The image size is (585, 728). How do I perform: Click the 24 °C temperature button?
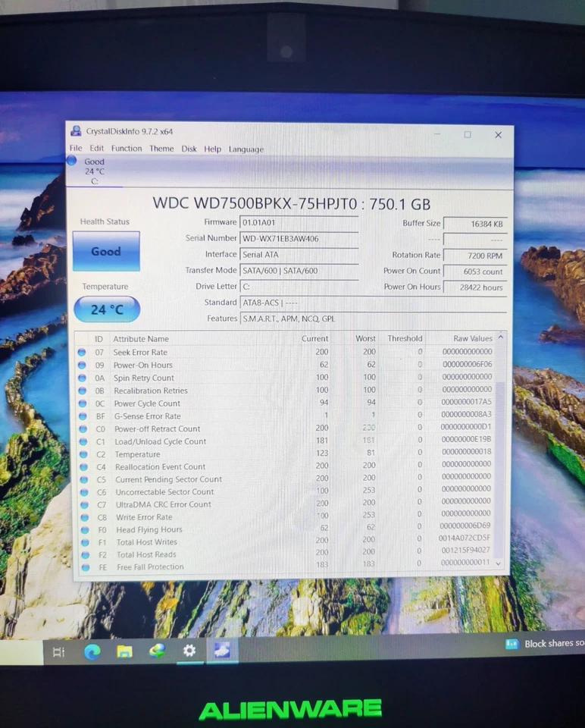tap(107, 309)
